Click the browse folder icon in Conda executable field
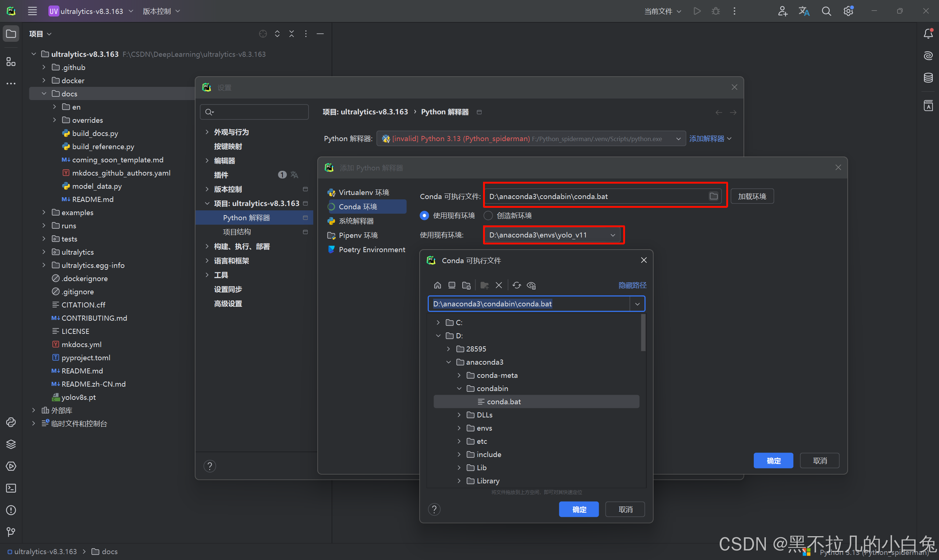This screenshot has width=939, height=560. [x=713, y=196]
